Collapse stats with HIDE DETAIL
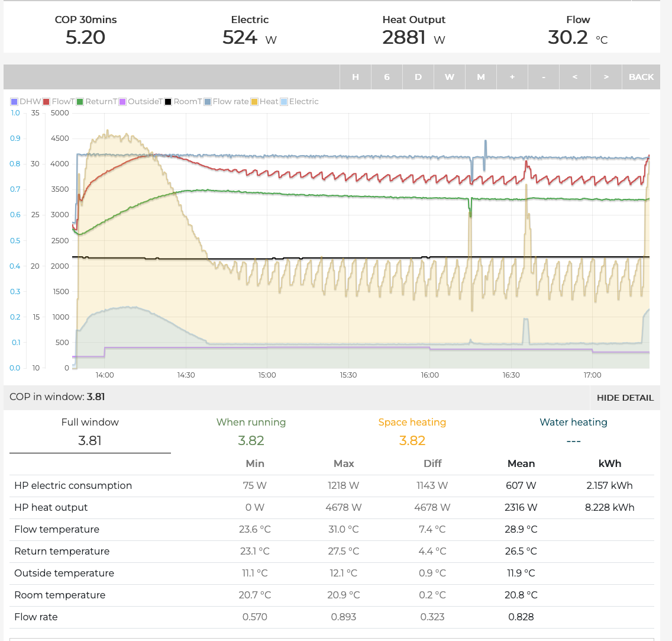Viewport: 672px width, 641px height. 625,398
